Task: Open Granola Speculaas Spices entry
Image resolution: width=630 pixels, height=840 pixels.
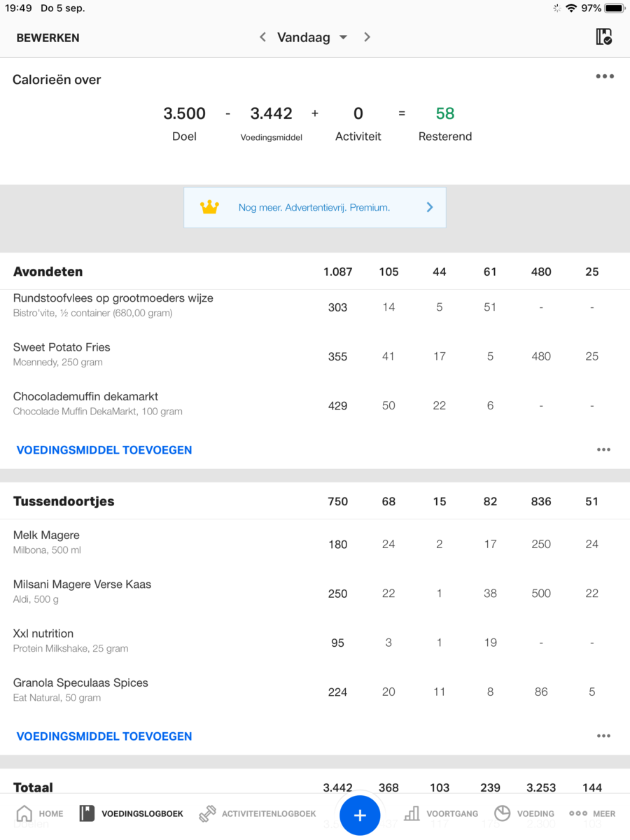Action: coord(80,689)
